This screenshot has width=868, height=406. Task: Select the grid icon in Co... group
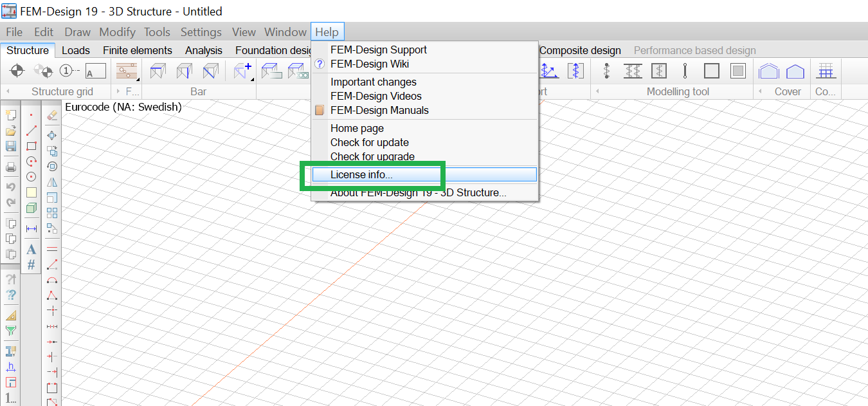point(826,71)
